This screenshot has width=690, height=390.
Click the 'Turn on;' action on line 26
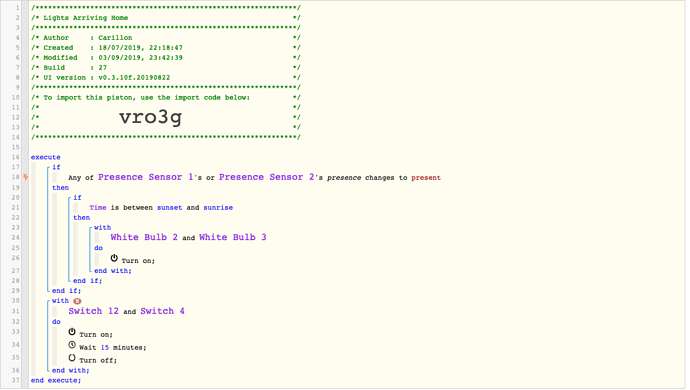[x=138, y=261]
